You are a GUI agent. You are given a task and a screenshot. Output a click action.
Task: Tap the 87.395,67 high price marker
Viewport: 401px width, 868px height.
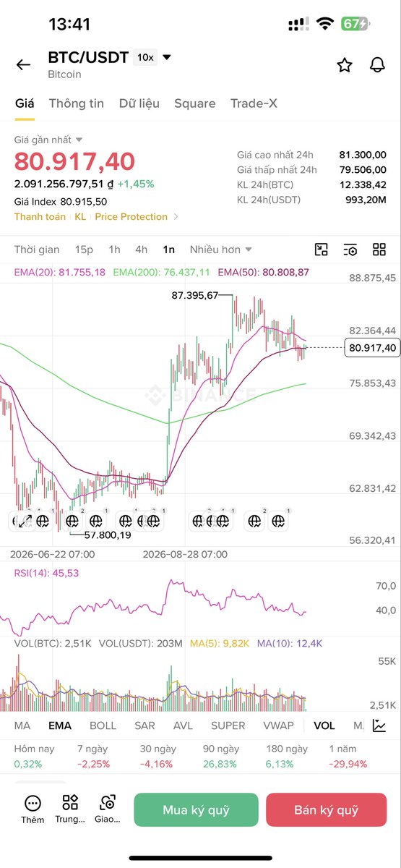[194, 295]
